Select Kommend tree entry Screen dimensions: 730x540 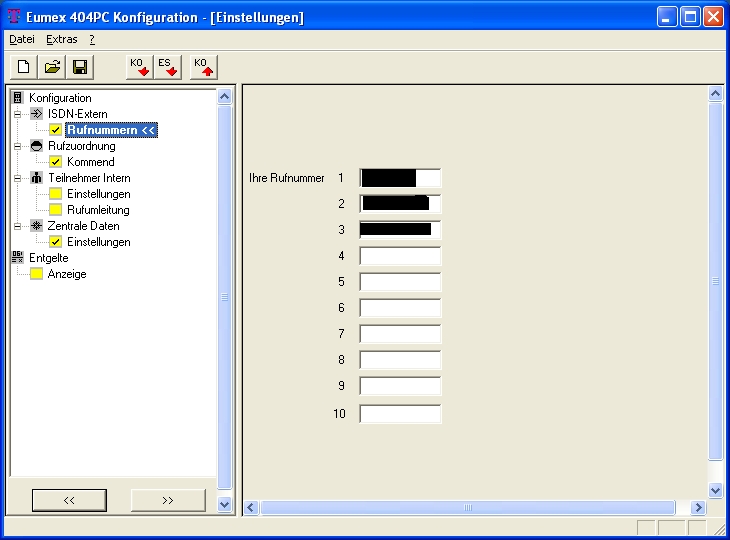coord(91,162)
